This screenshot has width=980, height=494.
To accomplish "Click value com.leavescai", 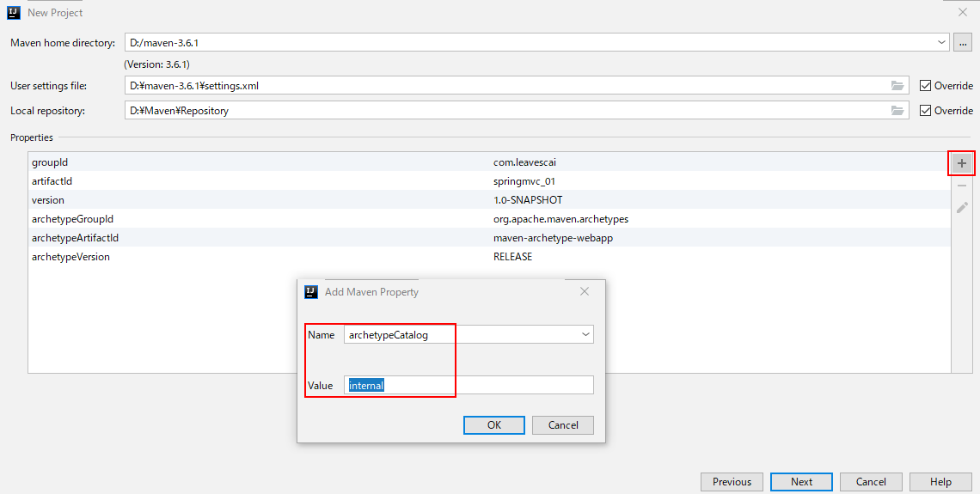I will coord(524,162).
